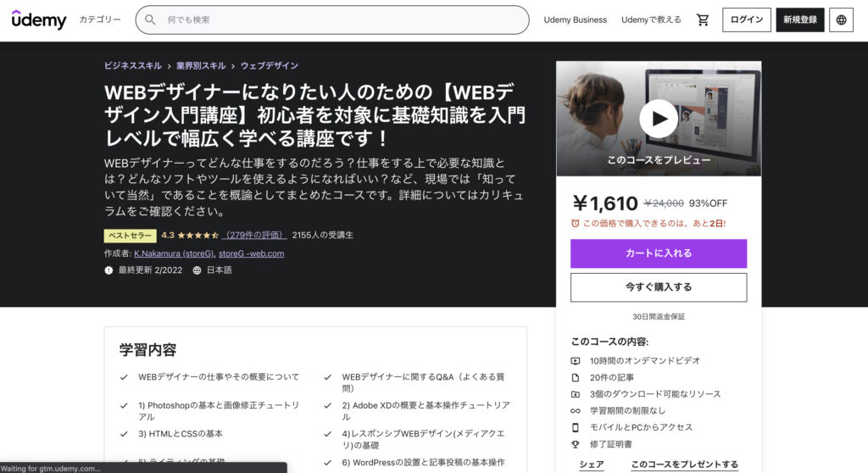Click the alarm clock price timer icon
868x473 pixels.
[576, 224]
